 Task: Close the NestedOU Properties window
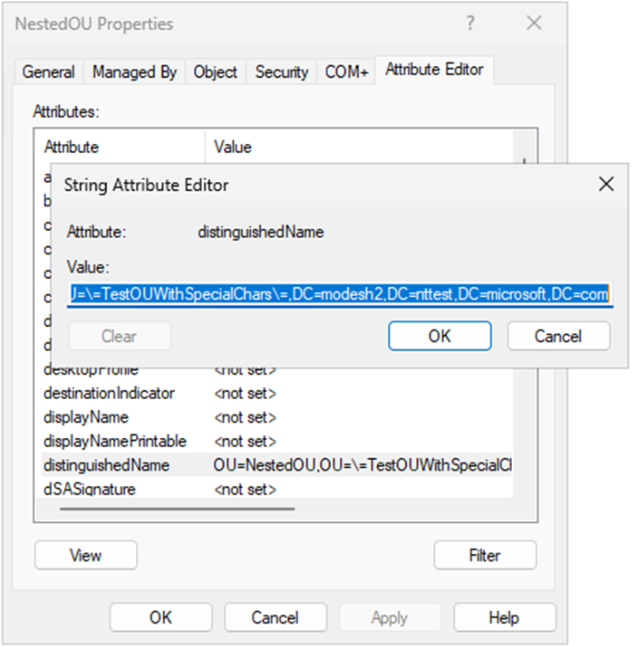[x=534, y=23]
